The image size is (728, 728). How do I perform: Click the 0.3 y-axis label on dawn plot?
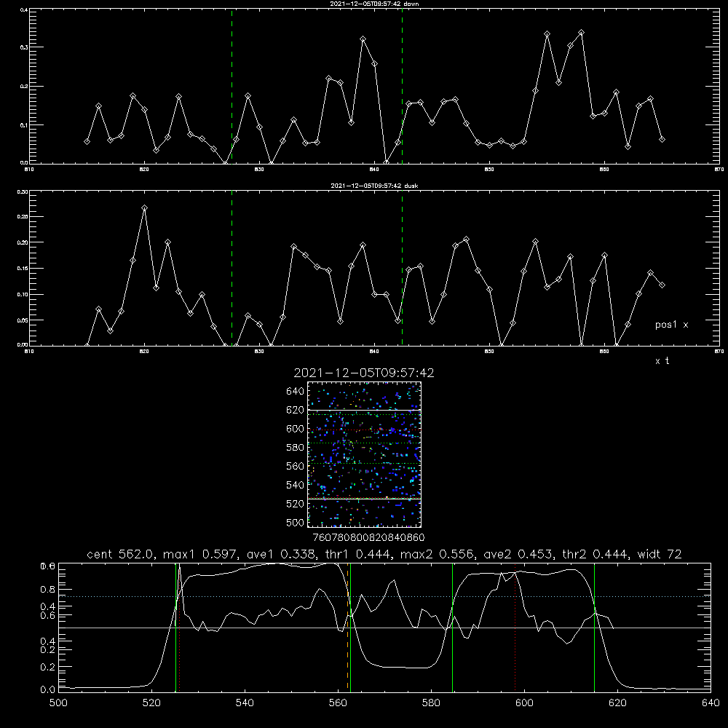[23, 47]
